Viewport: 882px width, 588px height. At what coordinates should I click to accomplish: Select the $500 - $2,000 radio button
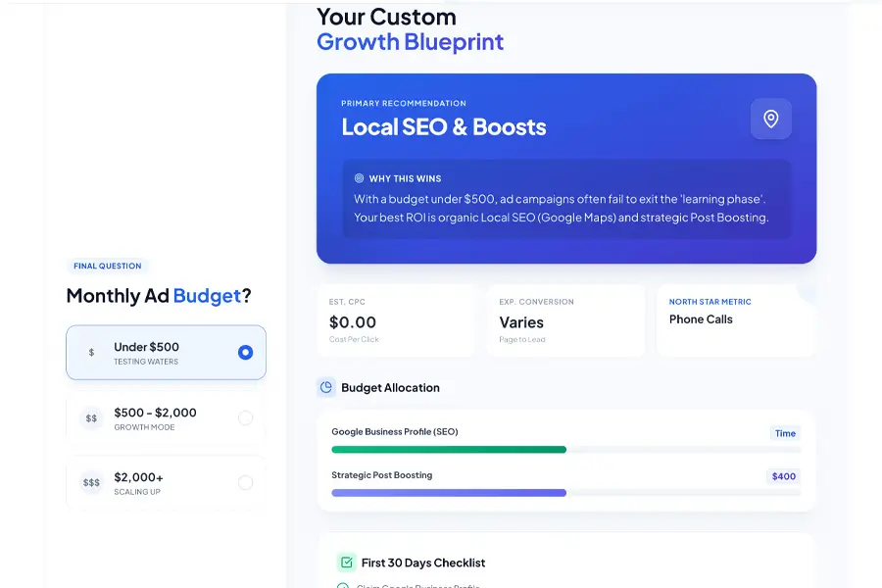coord(245,418)
